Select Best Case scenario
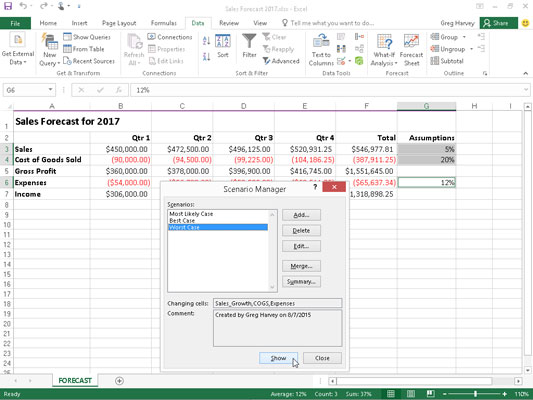The height and width of the screenshot is (400, 533). click(x=182, y=221)
